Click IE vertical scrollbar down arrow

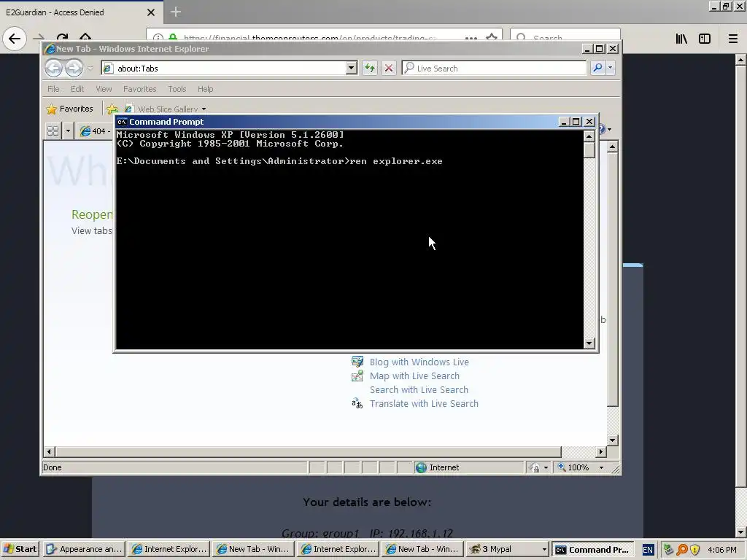coord(613,440)
